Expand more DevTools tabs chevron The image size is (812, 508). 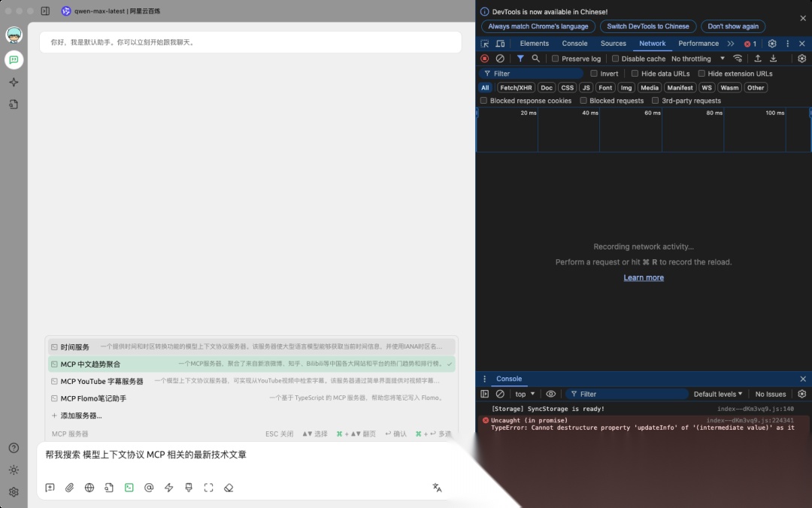[x=731, y=44]
